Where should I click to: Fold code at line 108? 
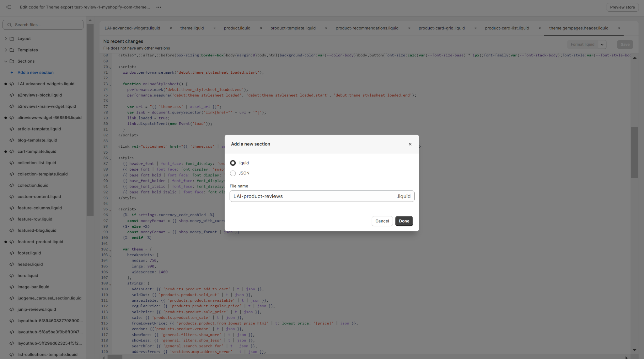coord(110,284)
